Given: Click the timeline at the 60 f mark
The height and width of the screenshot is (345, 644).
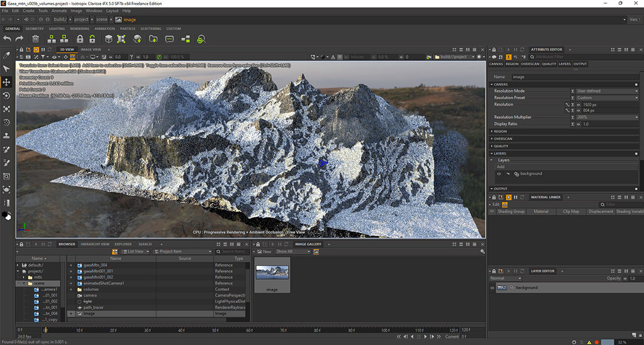Looking at the screenshot, I should pyautogui.click(x=248, y=330).
